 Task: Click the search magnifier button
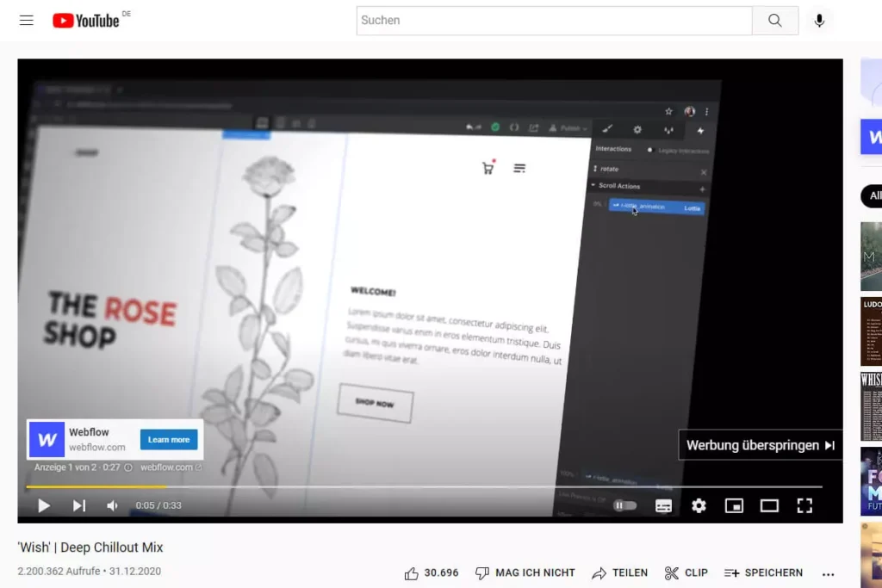(775, 21)
